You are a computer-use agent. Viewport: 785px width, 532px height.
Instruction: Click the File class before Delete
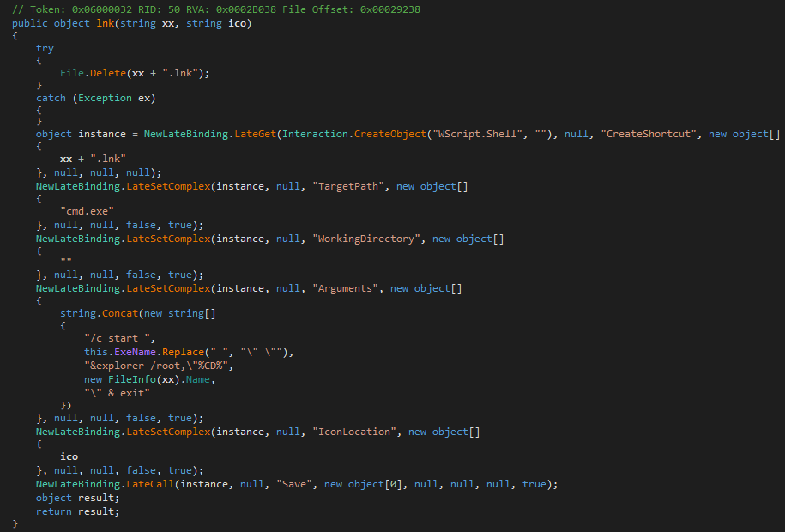click(72, 73)
